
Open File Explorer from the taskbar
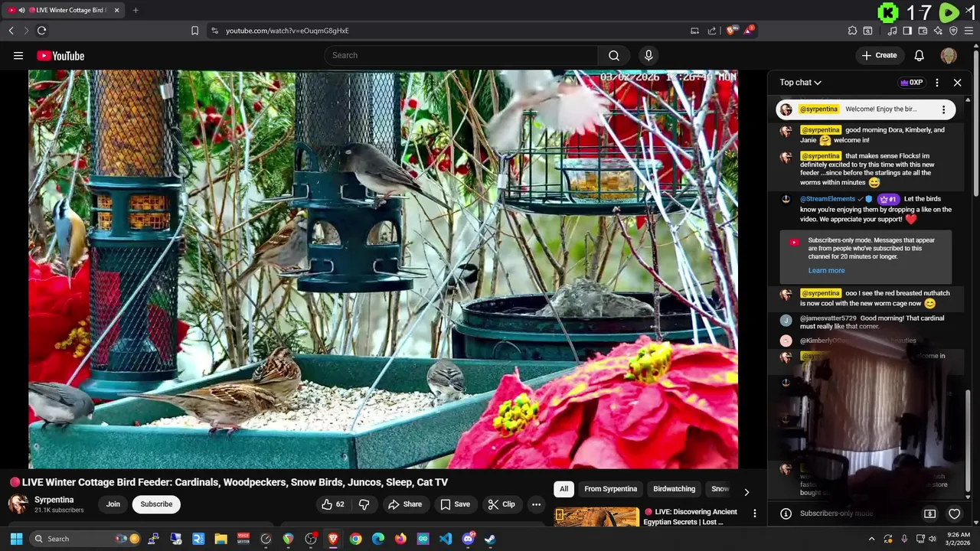[x=220, y=539]
